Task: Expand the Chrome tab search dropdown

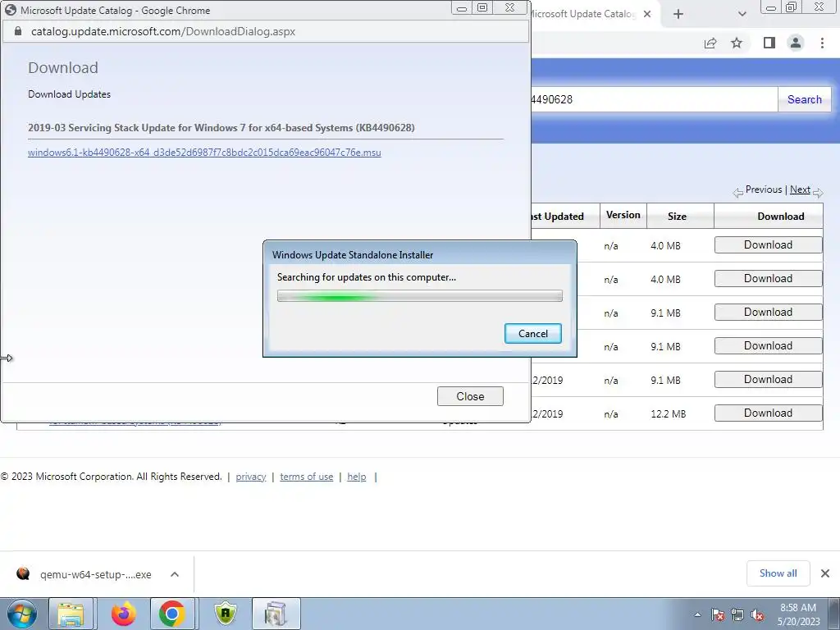Action: (742, 14)
